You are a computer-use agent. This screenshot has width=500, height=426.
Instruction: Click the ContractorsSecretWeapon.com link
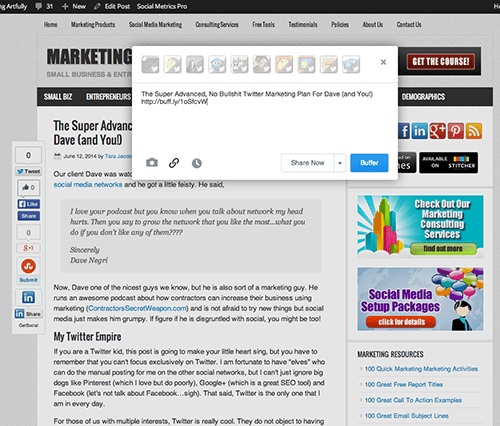138,308
